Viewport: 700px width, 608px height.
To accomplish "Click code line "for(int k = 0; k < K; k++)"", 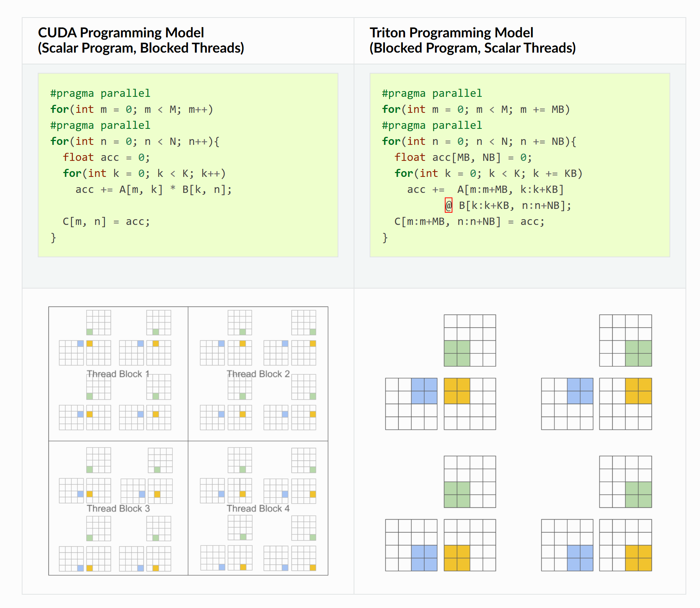I will tap(144, 173).
